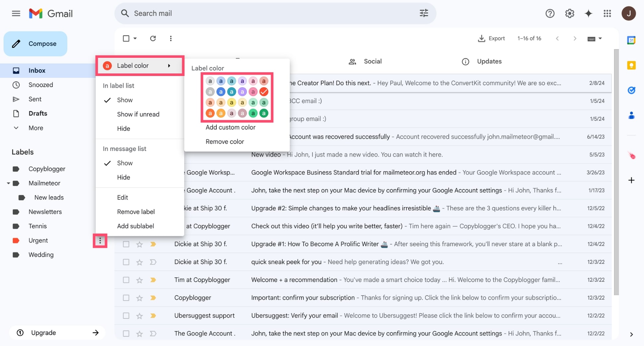The image size is (644, 346).
Task: Click the Gmail logo
Action: tap(51, 14)
